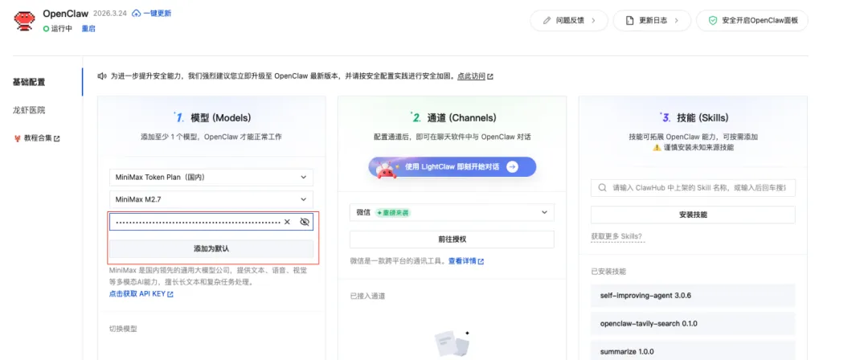Open MiniMax M2.7 model dropdown
The height and width of the screenshot is (360, 868).
coord(211,199)
